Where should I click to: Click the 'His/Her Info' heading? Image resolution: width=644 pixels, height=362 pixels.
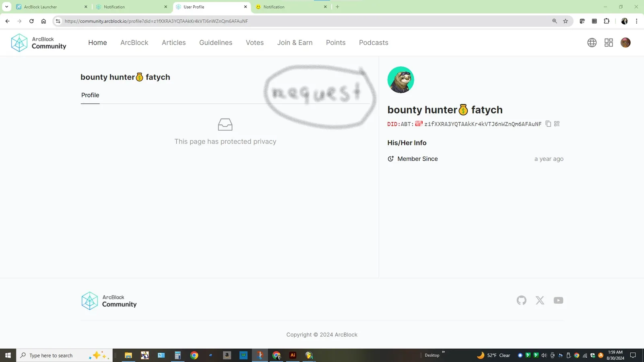tap(407, 143)
